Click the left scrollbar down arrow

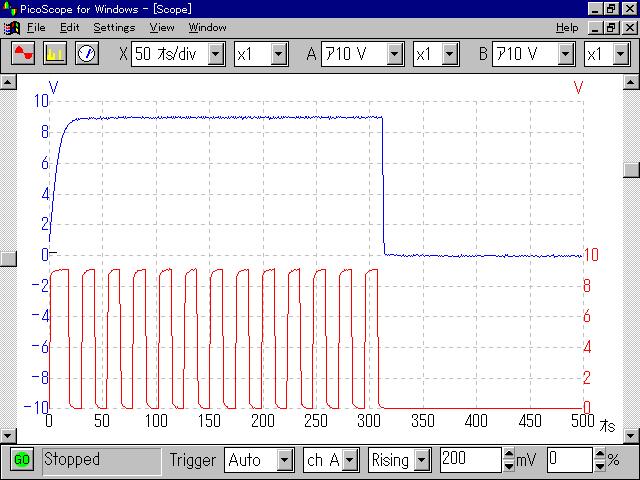8,435
